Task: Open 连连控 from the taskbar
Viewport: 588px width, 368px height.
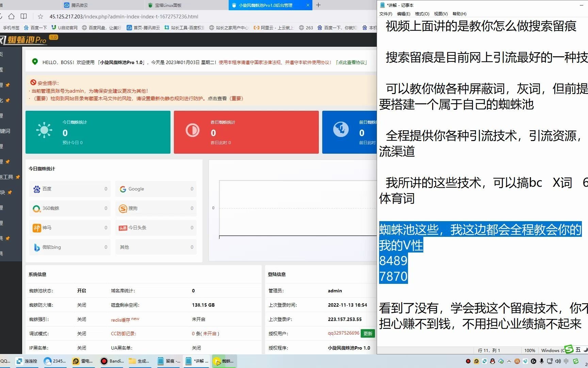Action: [x=27, y=361]
